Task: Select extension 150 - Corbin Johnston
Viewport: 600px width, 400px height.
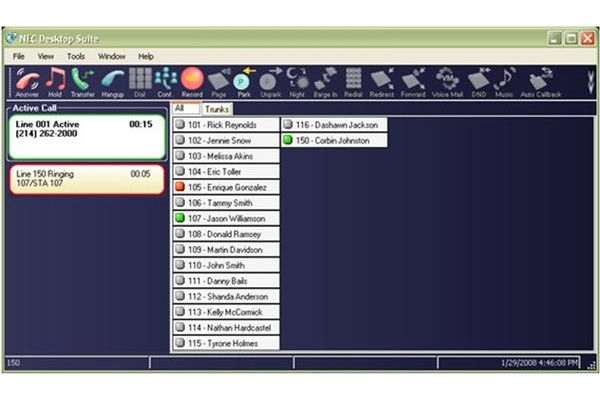Action: tap(334, 140)
